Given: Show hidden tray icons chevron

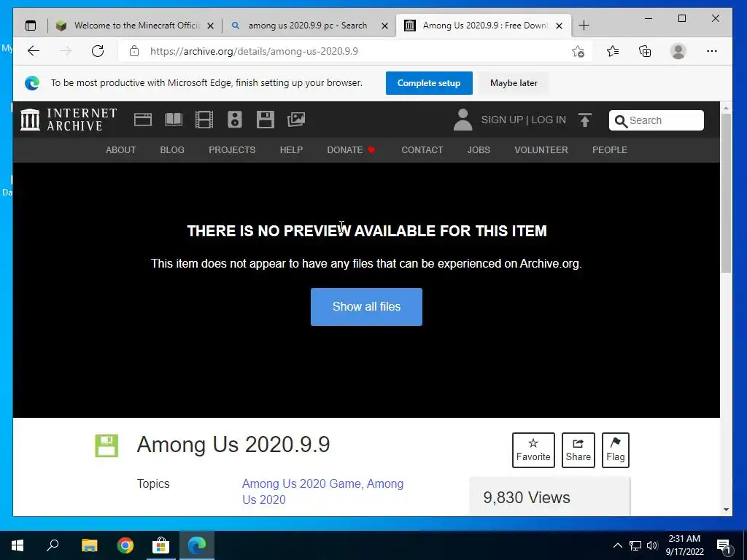Looking at the screenshot, I should tap(617, 545).
